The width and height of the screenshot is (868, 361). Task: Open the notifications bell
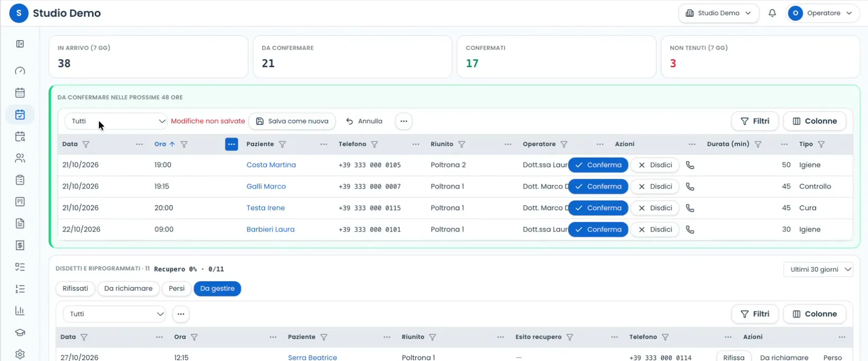click(772, 13)
